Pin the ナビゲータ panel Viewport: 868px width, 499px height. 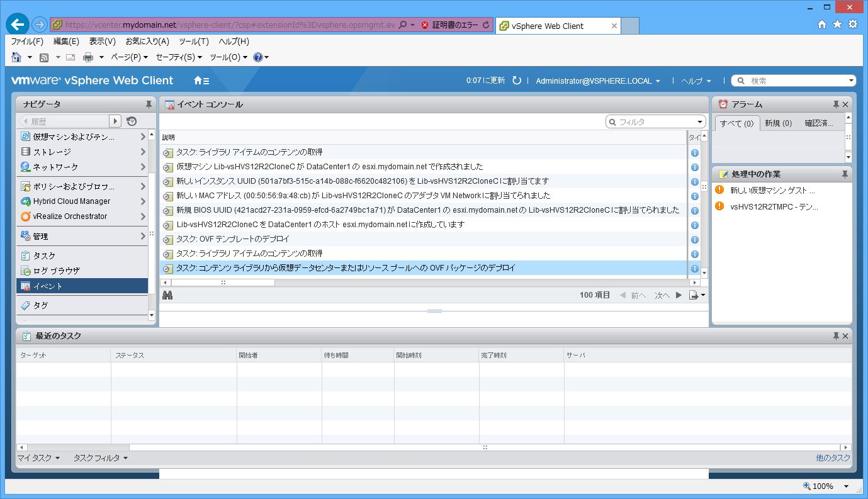[x=149, y=104]
